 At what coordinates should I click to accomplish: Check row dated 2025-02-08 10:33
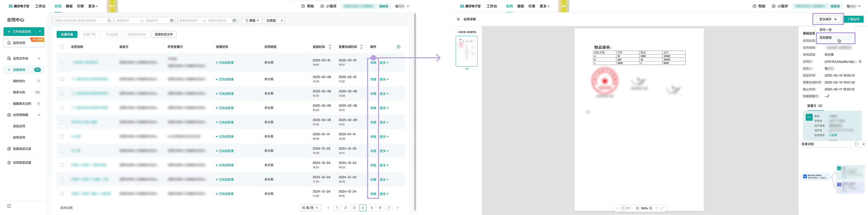click(62, 108)
